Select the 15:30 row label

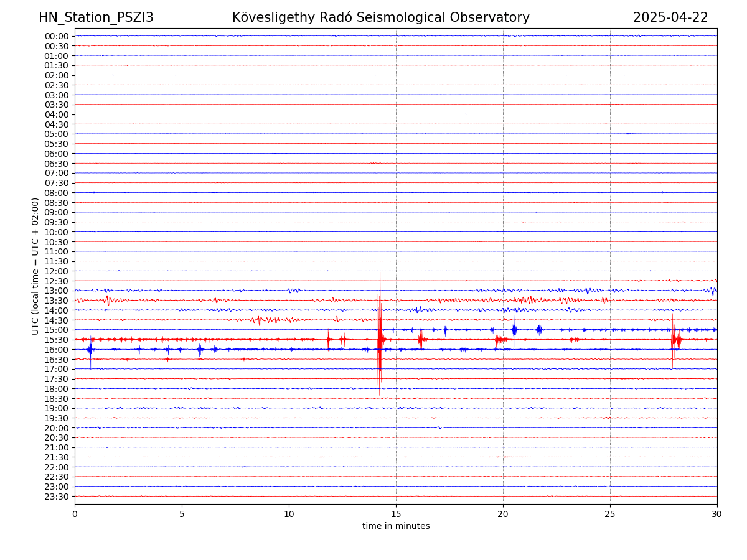[56, 340]
